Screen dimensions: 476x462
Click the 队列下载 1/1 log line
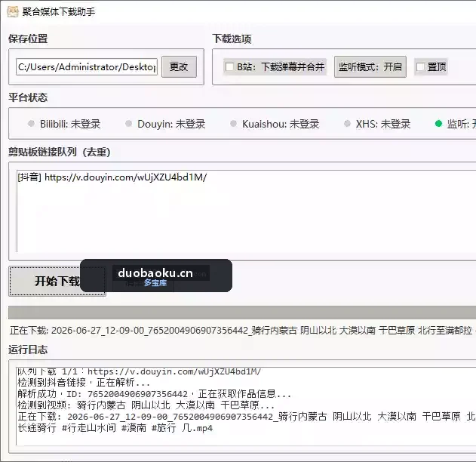click(139, 371)
